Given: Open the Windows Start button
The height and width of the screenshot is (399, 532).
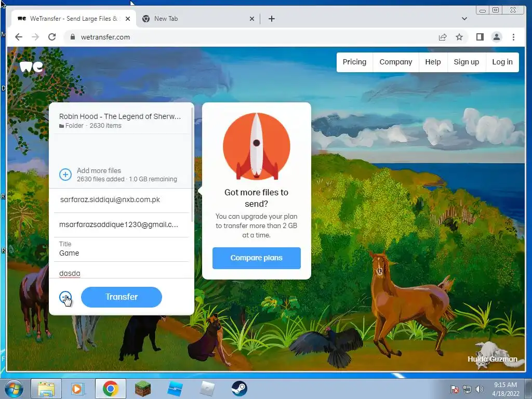Looking at the screenshot, I should click(x=14, y=389).
